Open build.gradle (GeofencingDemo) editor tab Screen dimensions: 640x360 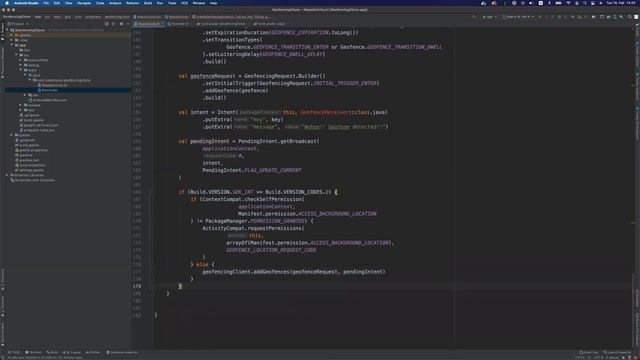coord(222,24)
